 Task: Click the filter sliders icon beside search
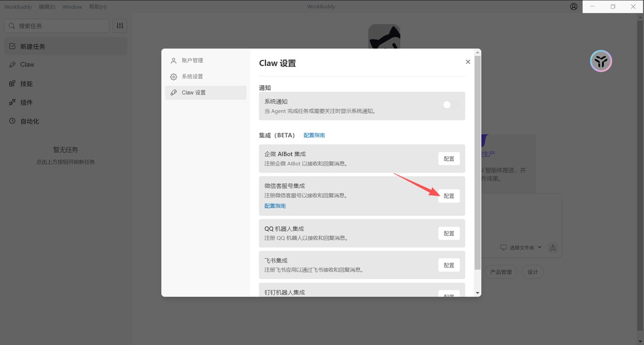[x=120, y=26]
